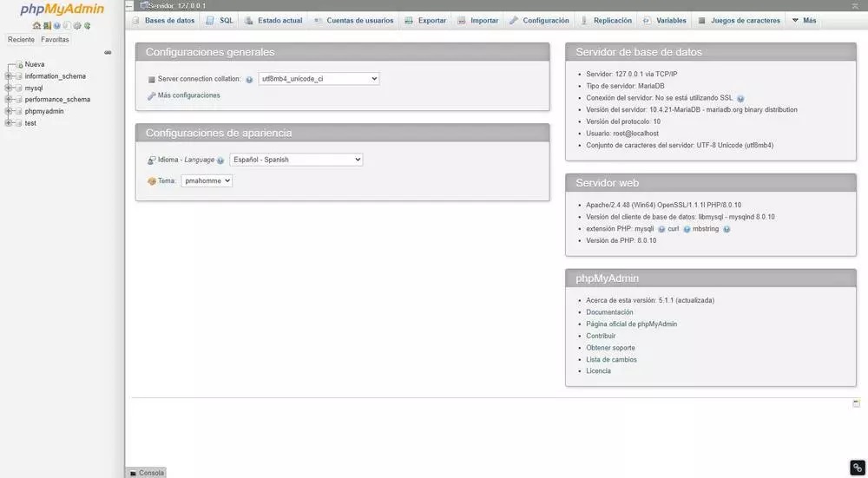
Task: Click the database icon beside test
Action: coord(18,123)
